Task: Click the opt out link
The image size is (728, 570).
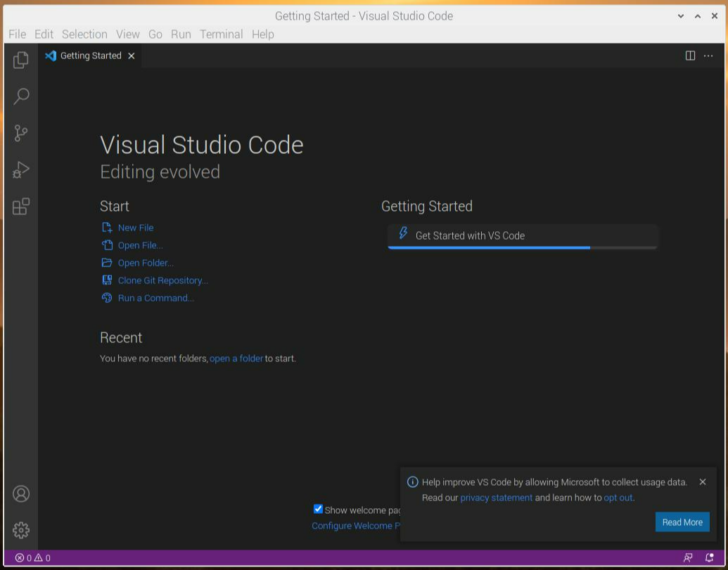Action: tap(618, 498)
